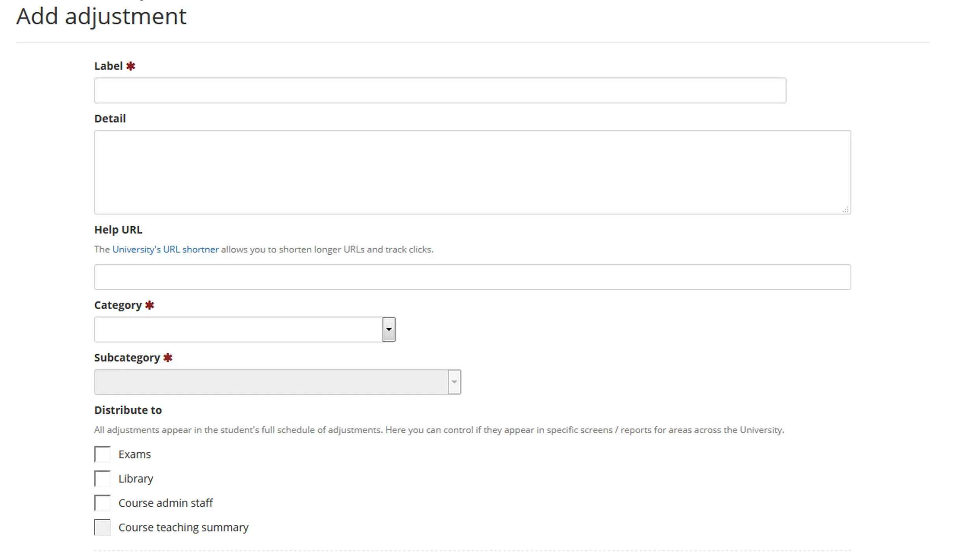
Task: Click the "Add adjustment" page heading
Action: point(101,17)
